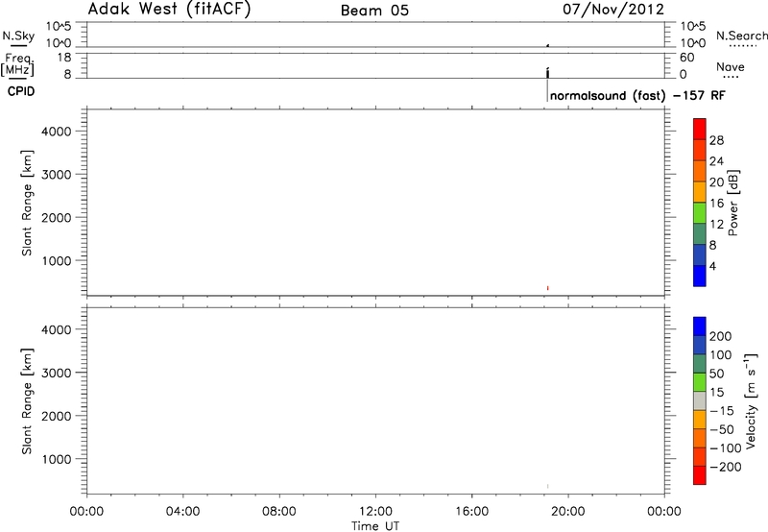Select the 'Freq. [MHz]' label
Screen dimensions: 768x532
click(17, 64)
